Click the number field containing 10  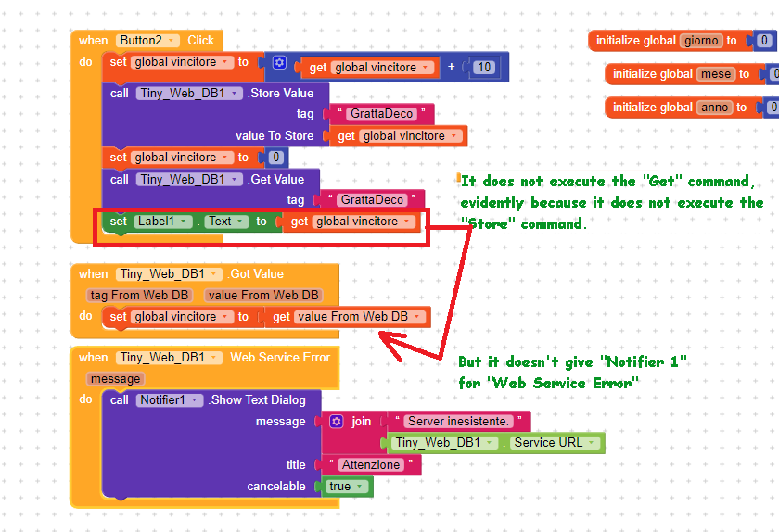pyautogui.click(x=484, y=68)
